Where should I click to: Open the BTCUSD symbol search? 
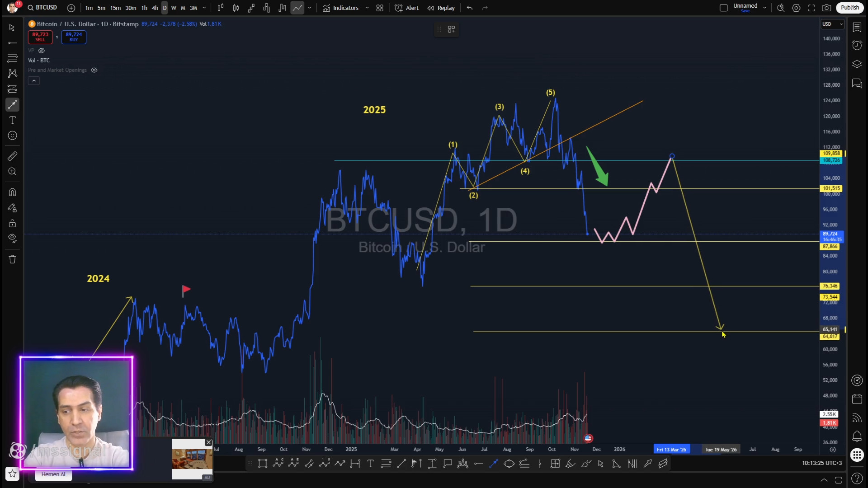(42, 8)
